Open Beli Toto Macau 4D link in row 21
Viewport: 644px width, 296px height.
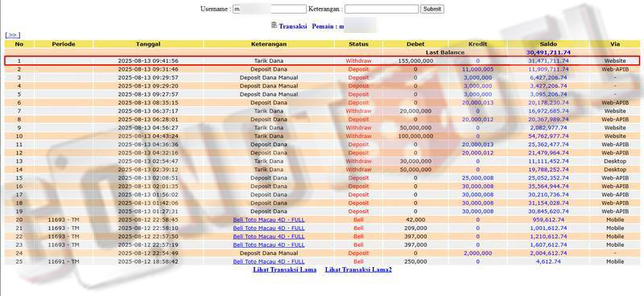(x=269, y=228)
